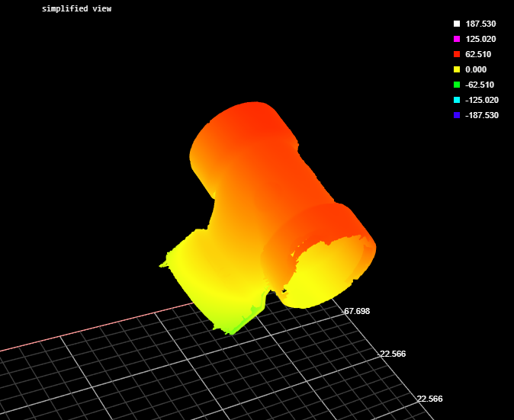Click the -125.020 legend value
The height and width of the screenshot is (420, 514).
482,100
